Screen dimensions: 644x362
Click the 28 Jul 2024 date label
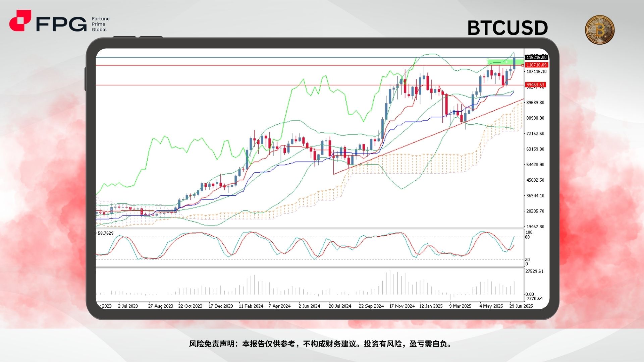point(340,306)
